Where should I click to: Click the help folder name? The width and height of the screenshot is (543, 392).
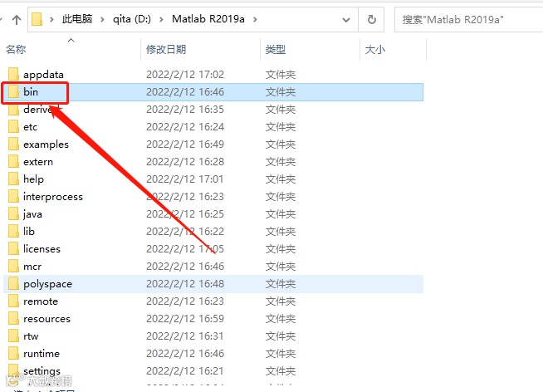tap(33, 179)
